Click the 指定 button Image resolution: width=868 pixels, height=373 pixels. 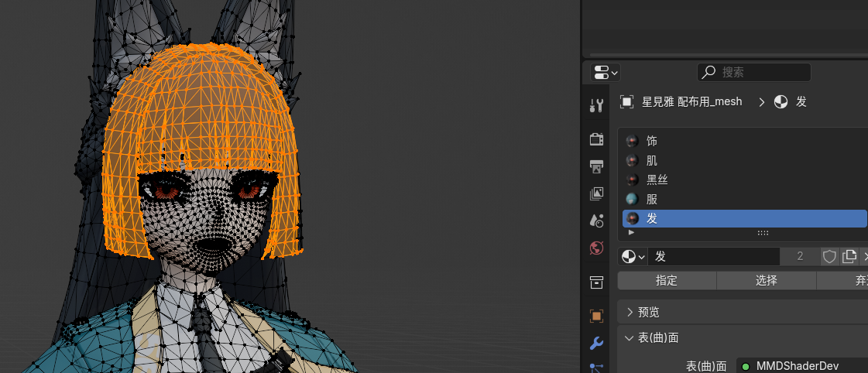click(x=667, y=281)
